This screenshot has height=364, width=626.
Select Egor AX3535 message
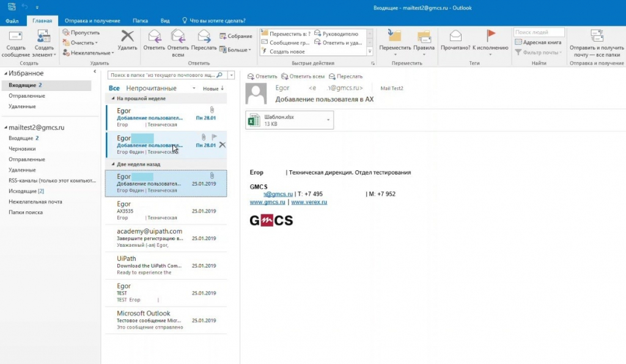[166, 211]
